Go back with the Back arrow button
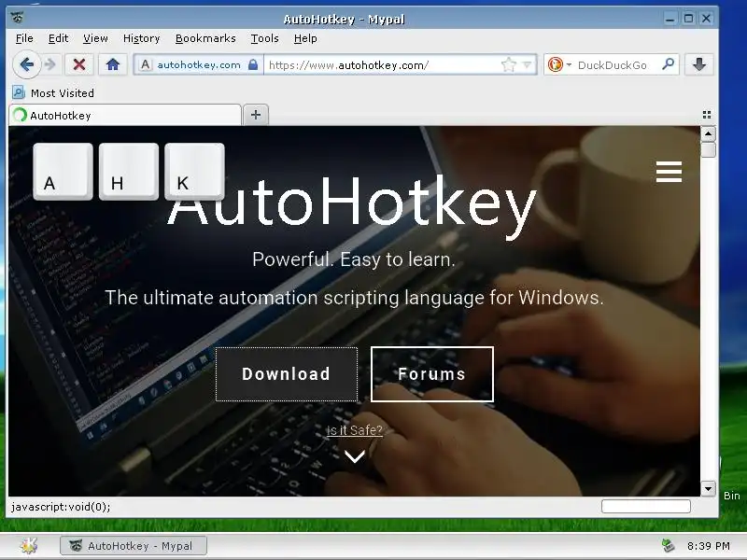The image size is (747, 560). [x=27, y=64]
